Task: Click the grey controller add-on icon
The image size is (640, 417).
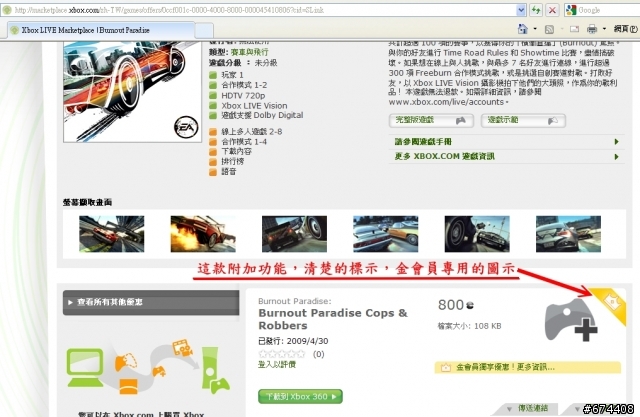Action: 571,320
